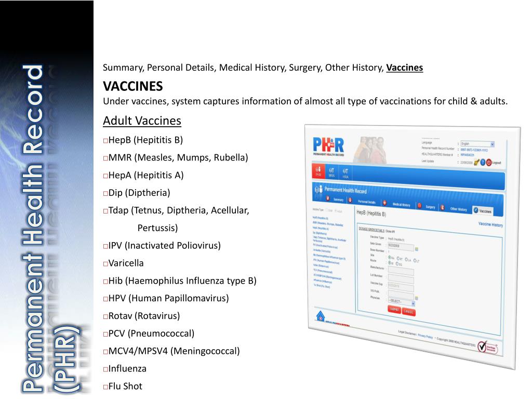Click the blue help question mark icon
This screenshot has height=399, width=532.
pyautogui.click(x=483, y=162)
